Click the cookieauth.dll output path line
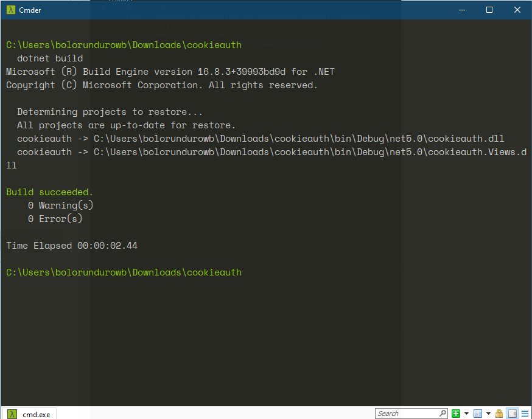This screenshot has width=532, height=419. coord(261,139)
